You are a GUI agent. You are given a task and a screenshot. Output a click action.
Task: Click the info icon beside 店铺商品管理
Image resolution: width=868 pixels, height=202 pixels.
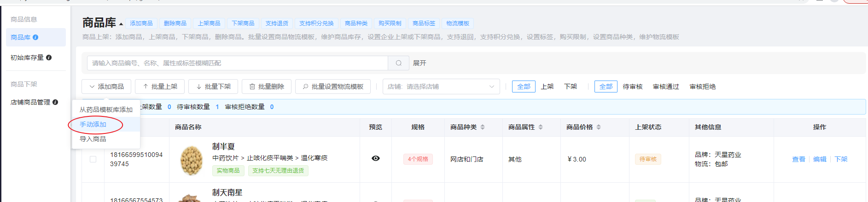(55, 102)
